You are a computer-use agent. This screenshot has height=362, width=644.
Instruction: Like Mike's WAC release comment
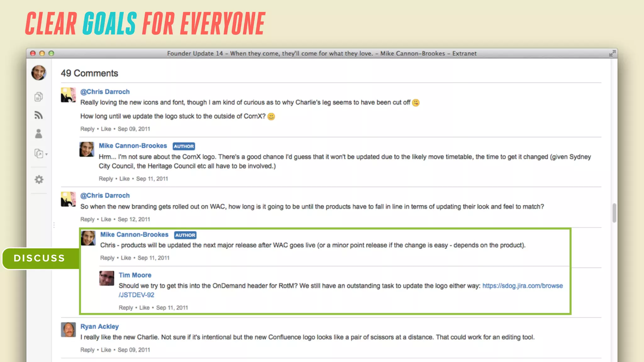pyautogui.click(x=126, y=258)
